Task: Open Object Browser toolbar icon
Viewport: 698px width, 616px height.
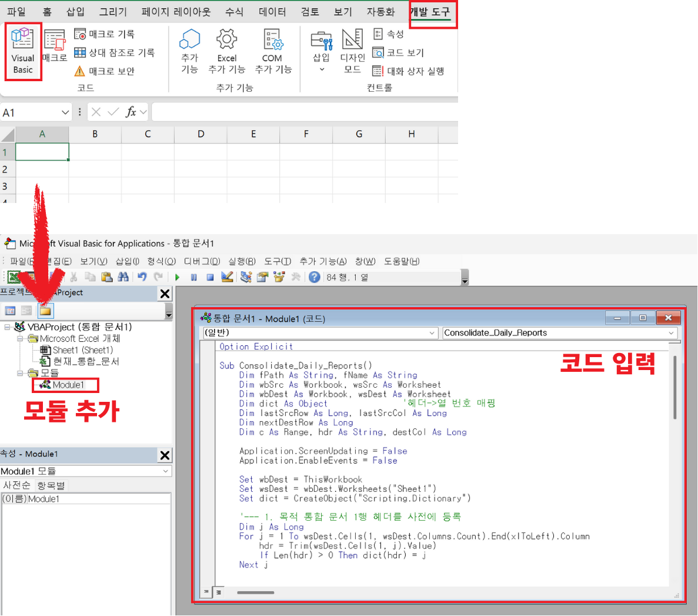Action: pyautogui.click(x=279, y=278)
